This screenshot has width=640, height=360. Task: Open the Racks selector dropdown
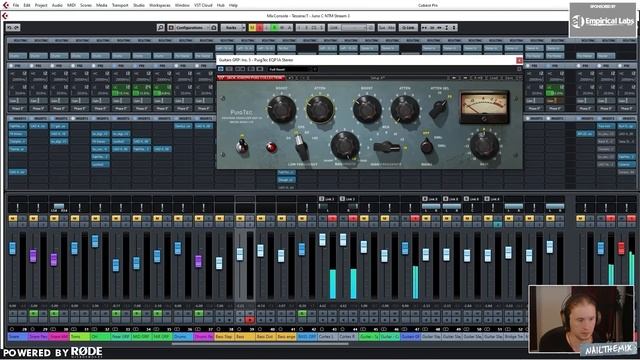tap(233, 27)
